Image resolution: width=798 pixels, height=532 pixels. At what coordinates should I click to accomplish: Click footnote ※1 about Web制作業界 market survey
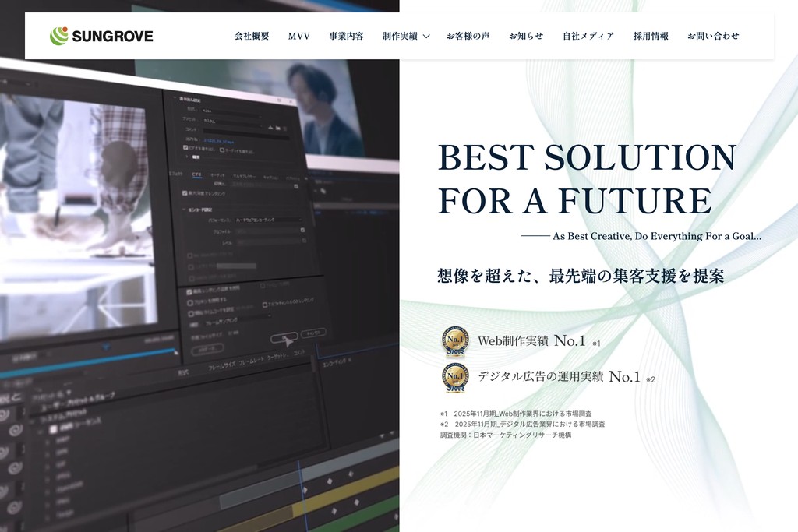516,414
